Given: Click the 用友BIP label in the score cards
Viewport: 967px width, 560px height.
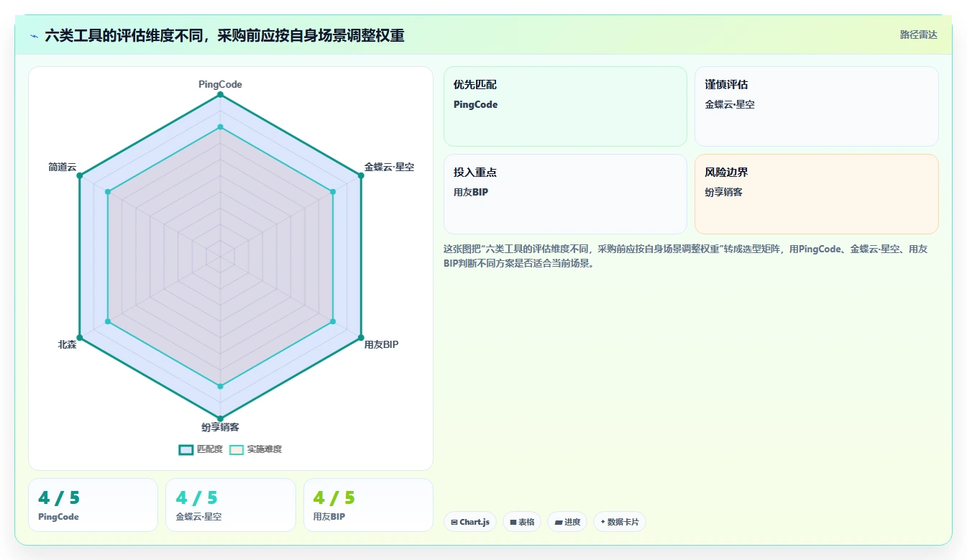Looking at the screenshot, I should pyautogui.click(x=329, y=517).
